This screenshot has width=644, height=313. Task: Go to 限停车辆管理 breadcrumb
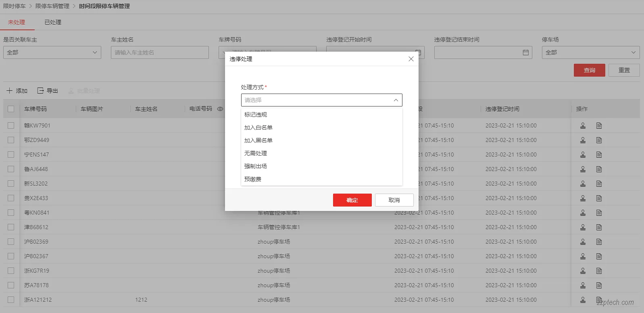[52, 6]
